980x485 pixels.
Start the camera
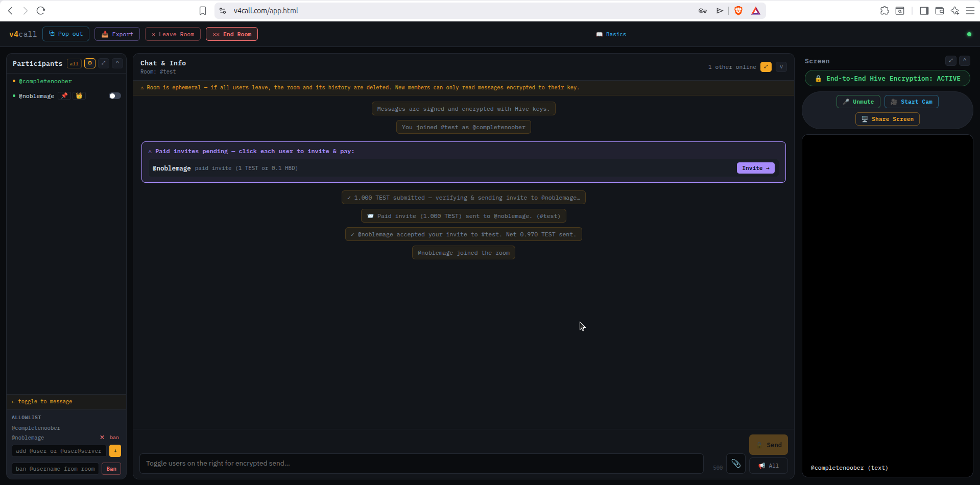pyautogui.click(x=912, y=102)
